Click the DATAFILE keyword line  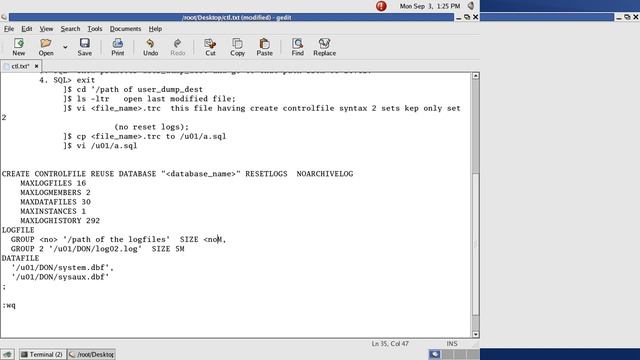[x=20, y=258]
